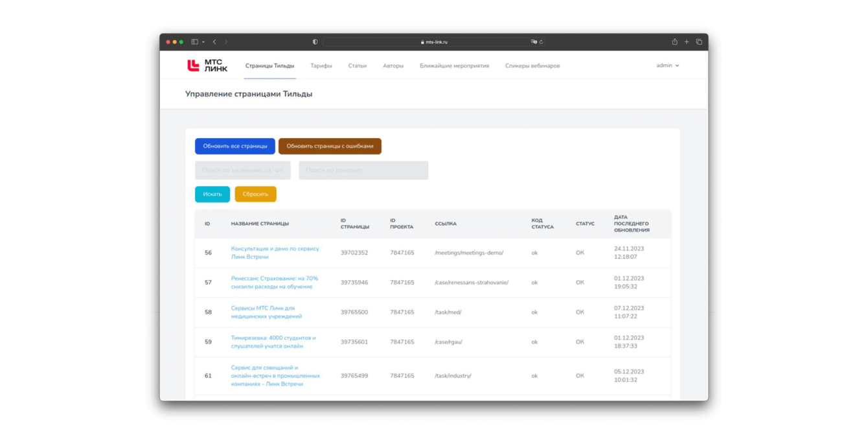Screen dimensions: 868x446
Task: Click the 01.12.2023 19:05:32 date cell
Action: (629, 283)
